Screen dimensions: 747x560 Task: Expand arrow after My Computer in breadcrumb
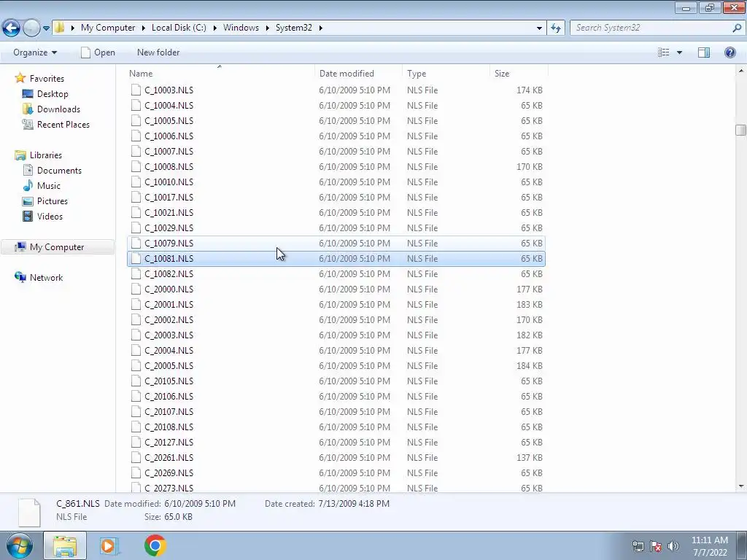point(144,28)
